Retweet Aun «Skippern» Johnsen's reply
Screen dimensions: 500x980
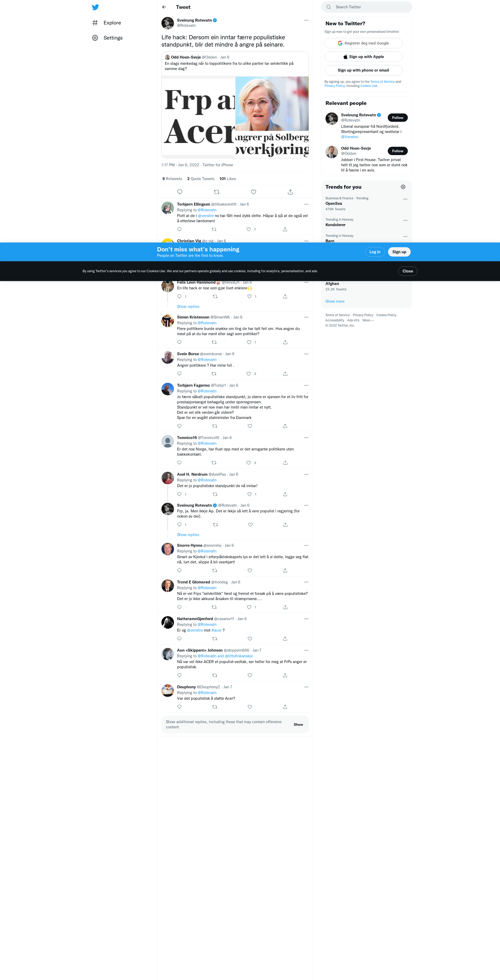click(215, 675)
